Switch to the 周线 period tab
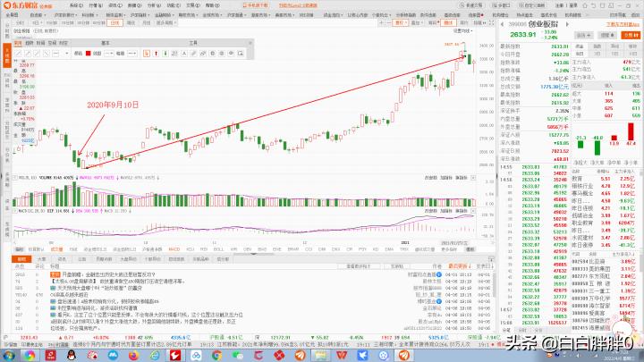Viewport: 644px width, 362px height. tap(131, 23)
